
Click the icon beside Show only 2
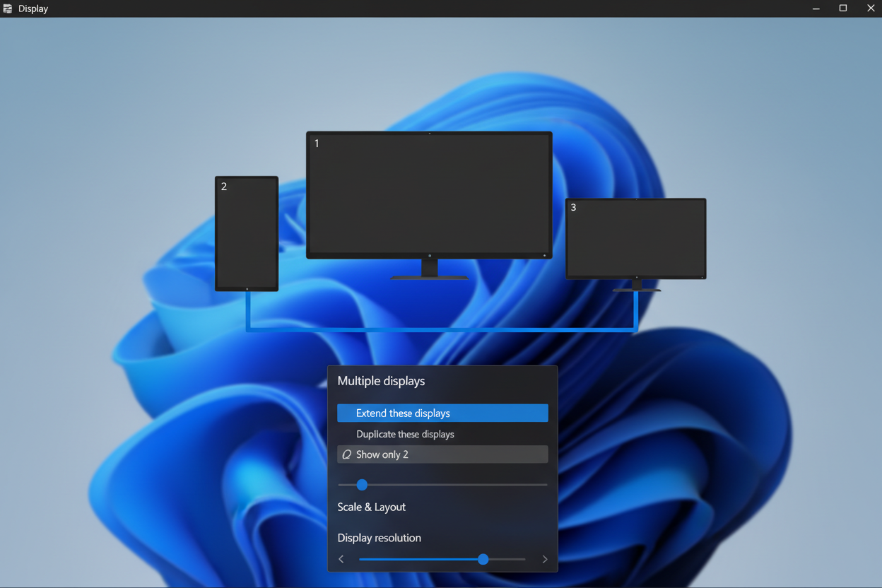click(x=346, y=454)
